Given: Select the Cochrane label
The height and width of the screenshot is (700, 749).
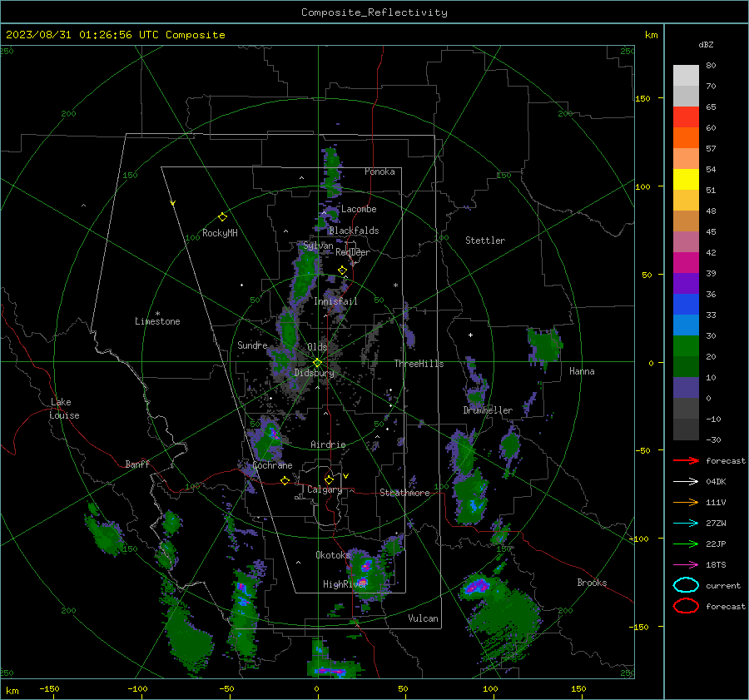Looking at the screenshot, I should coord(272,465).
